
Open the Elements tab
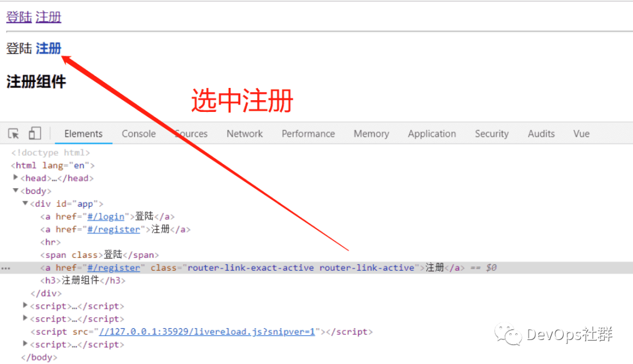pyautogui.click(x=83, y=134)
